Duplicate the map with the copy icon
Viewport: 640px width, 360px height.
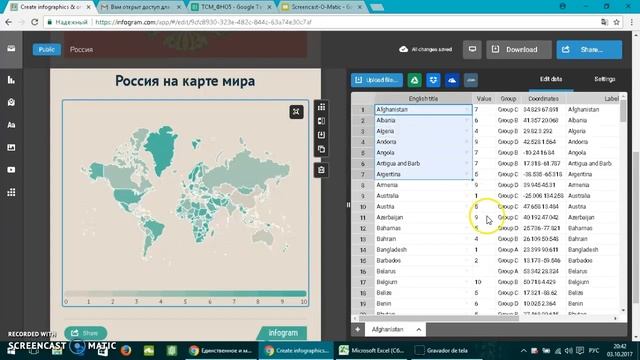[x=321, y=149]
